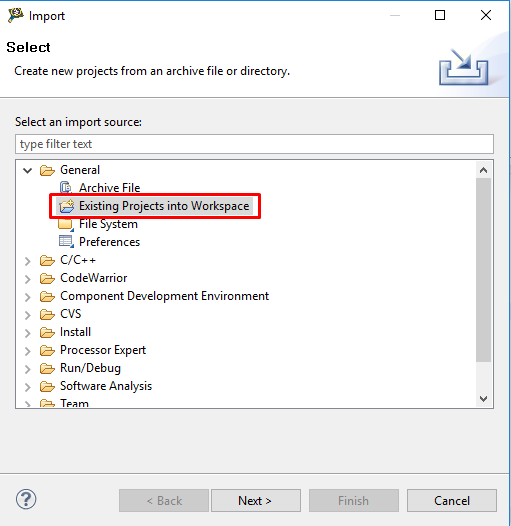Click the Next button
The image size is (511, 526).
click(x=256, y=501)
